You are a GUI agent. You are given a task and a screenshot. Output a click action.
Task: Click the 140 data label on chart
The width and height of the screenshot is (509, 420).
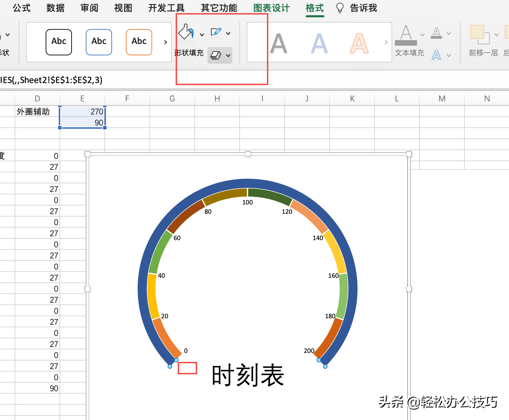click(x=318, y=238)
